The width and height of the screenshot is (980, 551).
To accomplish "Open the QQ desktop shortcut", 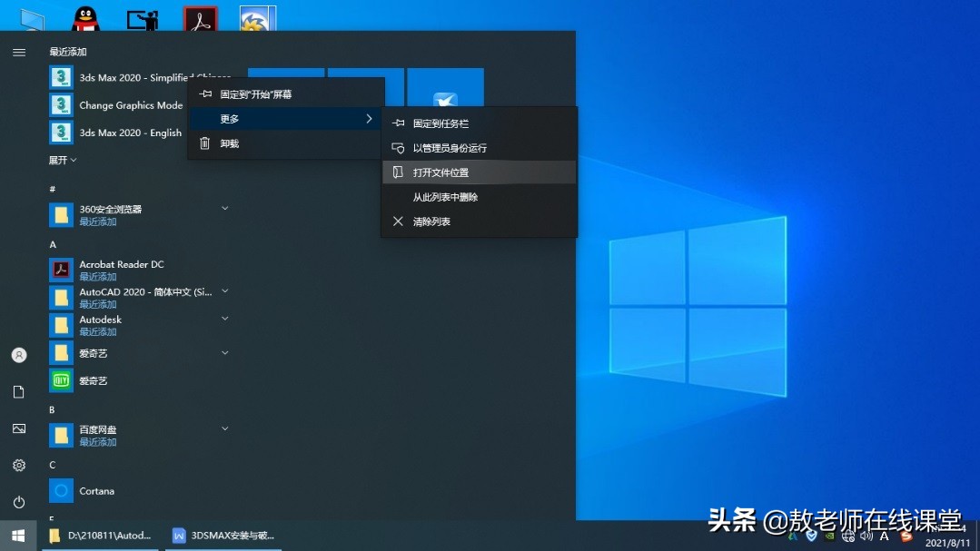I will click(86, 15).
